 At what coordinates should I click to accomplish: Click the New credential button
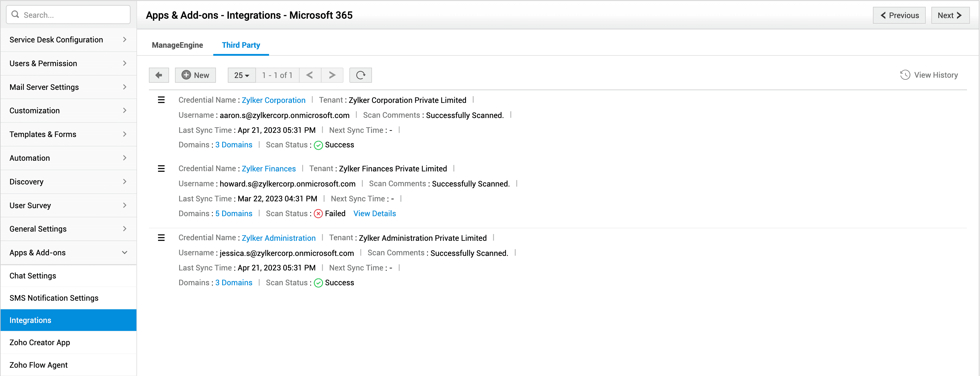click(x=195, y=75)
